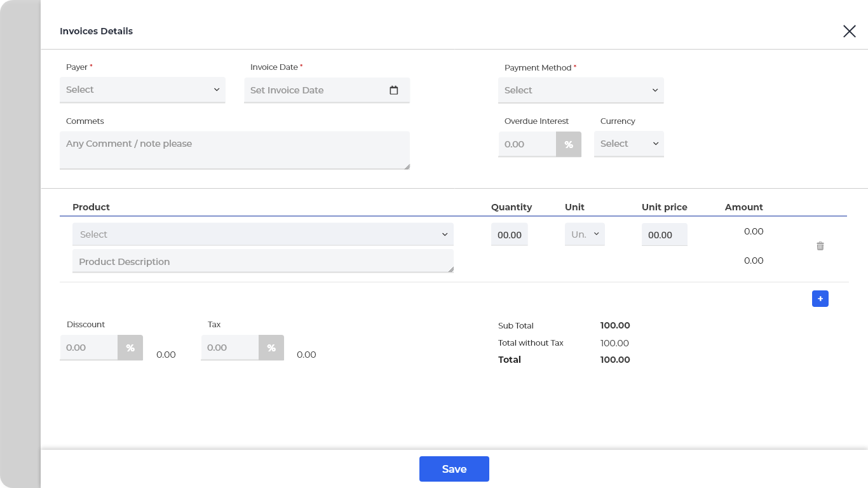
Task: Click the Tax amount input field
Action: click(230, 348)
